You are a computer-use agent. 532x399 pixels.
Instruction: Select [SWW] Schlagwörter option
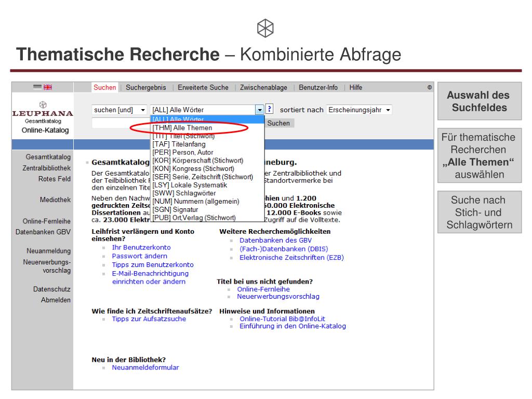click(x=207, y=193)
